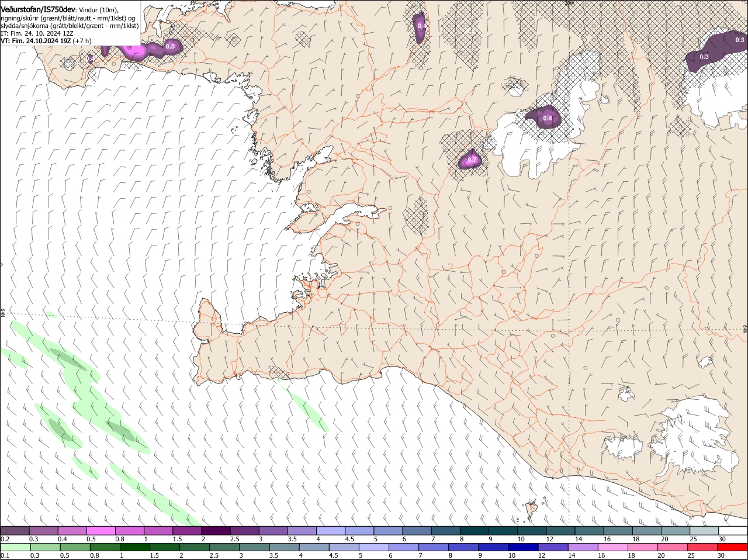Pick lower-scale dark green swatch between 1 and 1.5

(x=135, y=548)
